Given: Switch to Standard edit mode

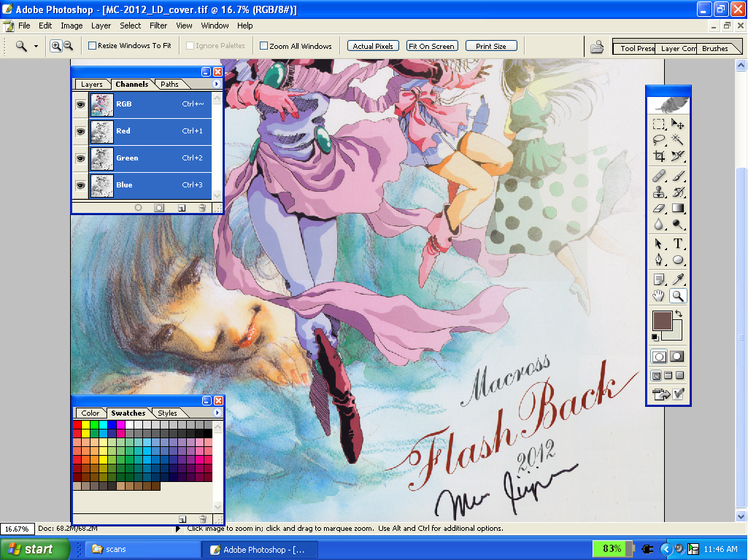Looking at the screenshot, I should (659, 357).
